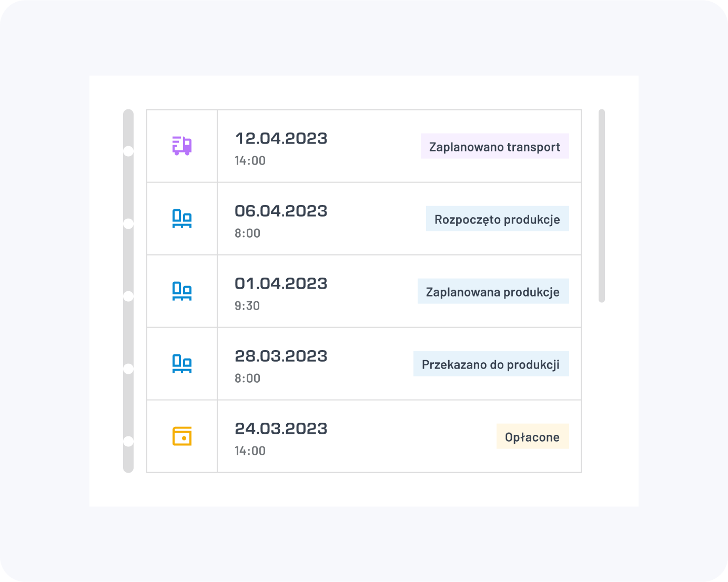Image resolution: width=728 pixels, height=582 pixels.
Task: Click the timeline dot for 12.04.2023
Action: [128, 151]
